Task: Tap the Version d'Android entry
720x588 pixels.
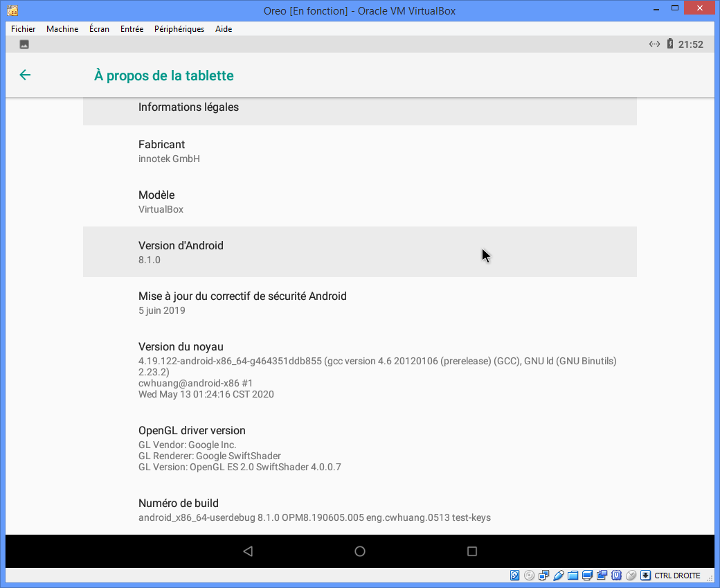Action: [x=360, y=251]
